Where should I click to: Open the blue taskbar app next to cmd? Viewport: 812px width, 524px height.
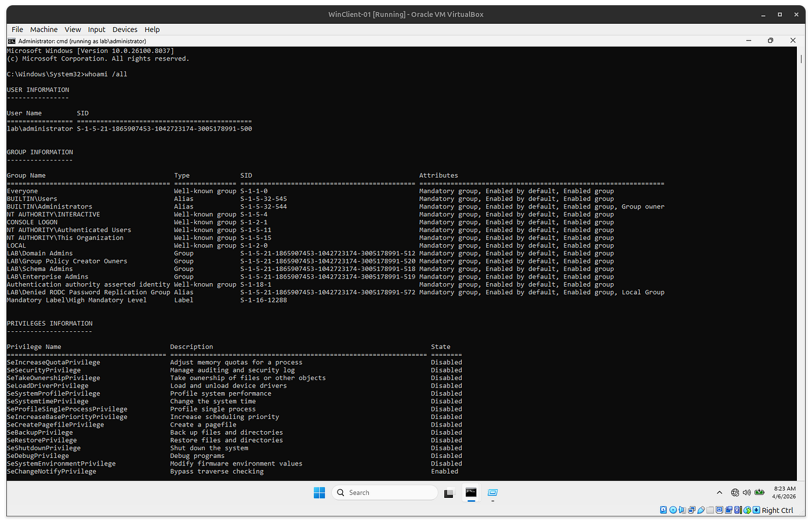[x=492, y=493]
